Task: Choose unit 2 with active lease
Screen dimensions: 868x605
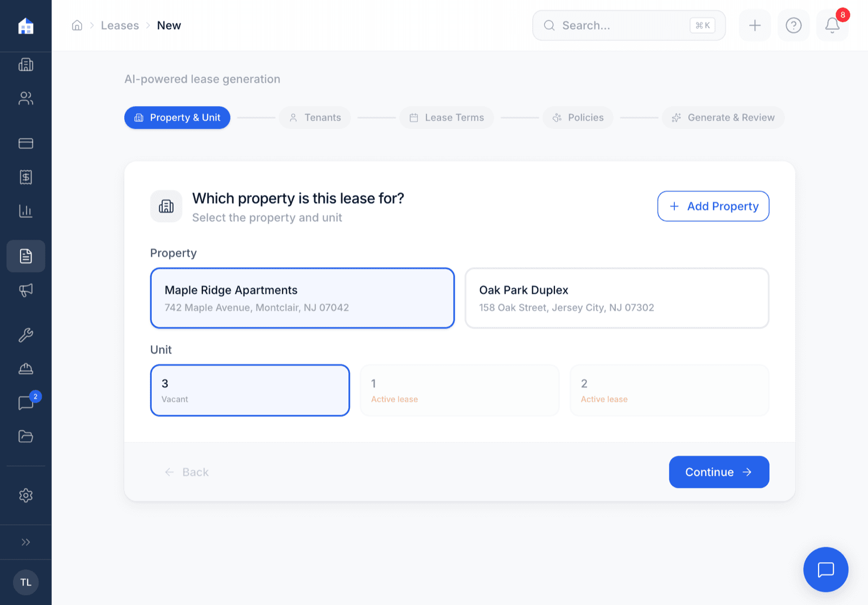Action: [669, 390]
